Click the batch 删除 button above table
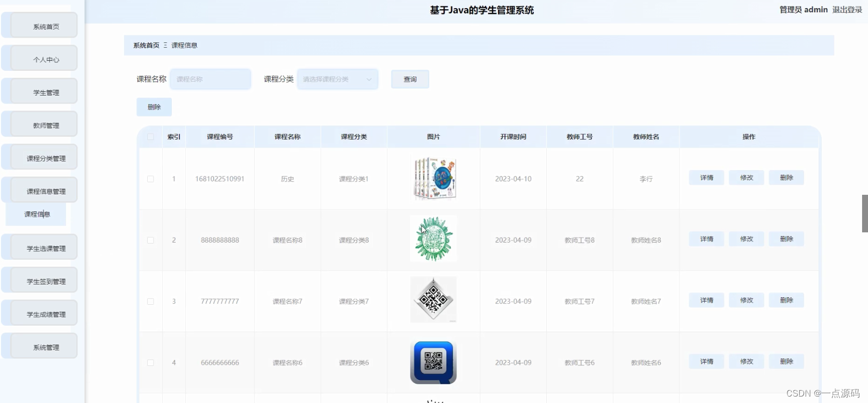Viewport: 868px width, 403px height. tap(154, 107)
